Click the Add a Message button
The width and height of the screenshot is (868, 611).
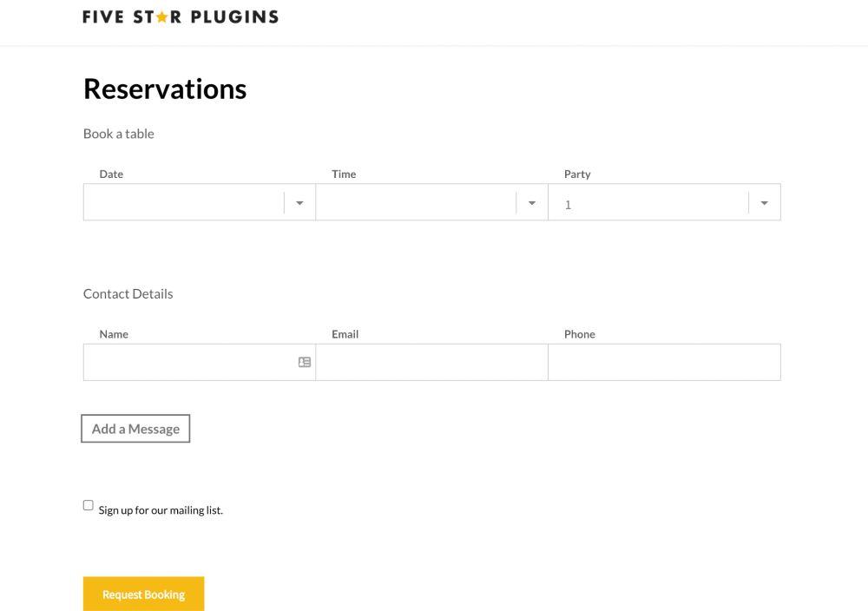(135, 429)
